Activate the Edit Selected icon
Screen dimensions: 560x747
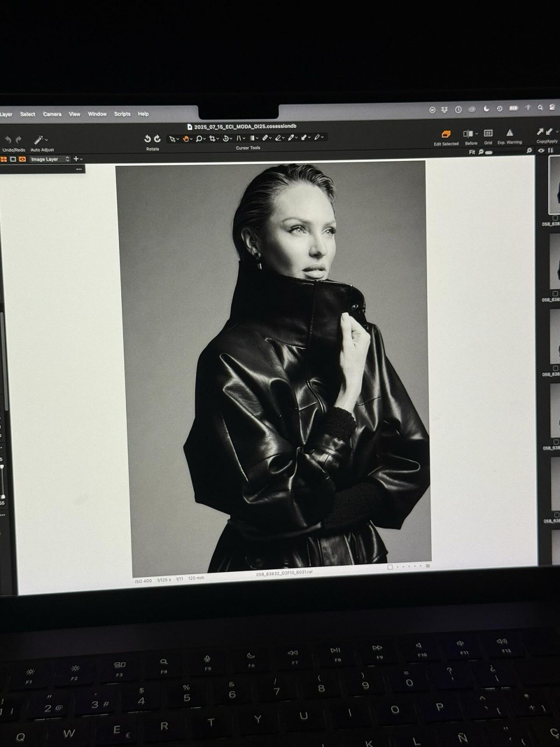coord(446,134)
